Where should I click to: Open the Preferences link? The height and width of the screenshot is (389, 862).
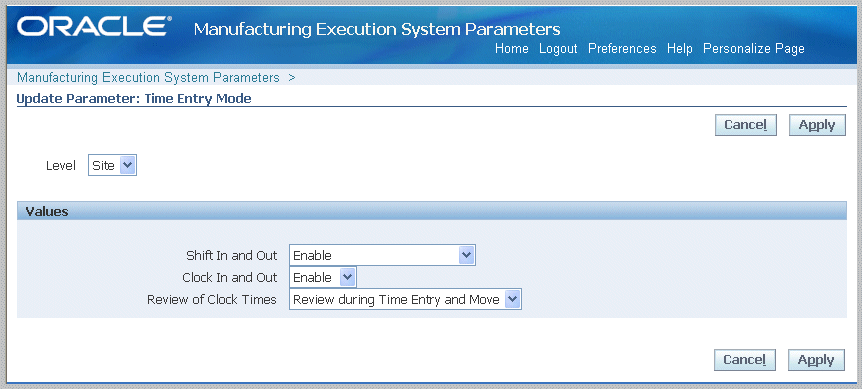pyautogui.click(x=622, y=49)
